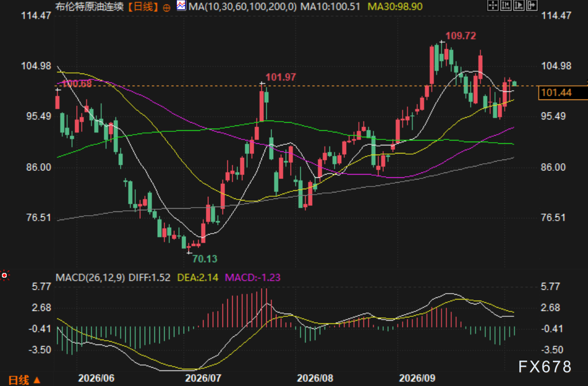Image resolution: width=588 pixels, height=386 pixels.
Task: Click the yellow MA30:98.90 value
Action: [x=395, y=7]
